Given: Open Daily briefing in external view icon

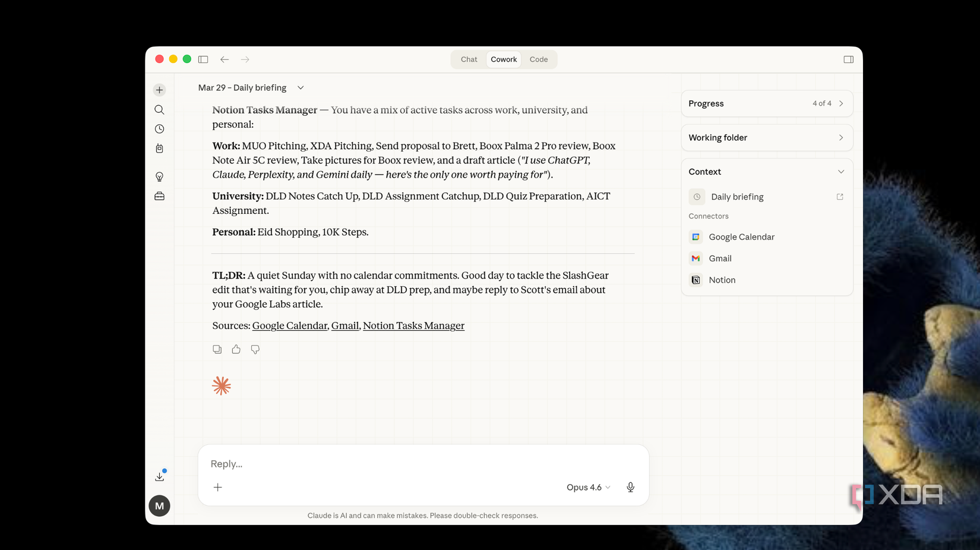Looking at the screenshot, I should (x=840, y=197).
